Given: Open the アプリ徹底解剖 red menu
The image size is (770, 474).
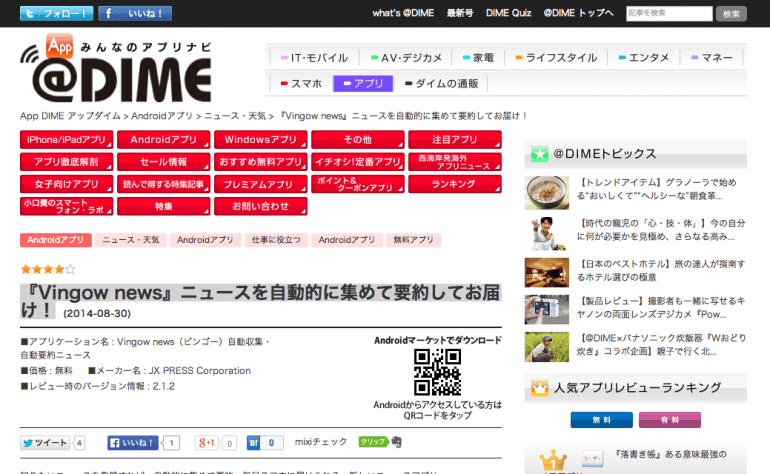Looking at the screenshot, I should coord(66,162).
